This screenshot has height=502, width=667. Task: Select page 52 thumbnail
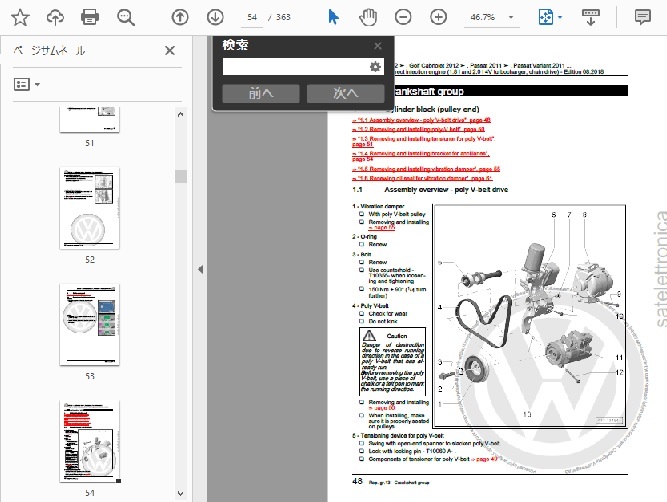pyautogui.click(x=89, y=208)
